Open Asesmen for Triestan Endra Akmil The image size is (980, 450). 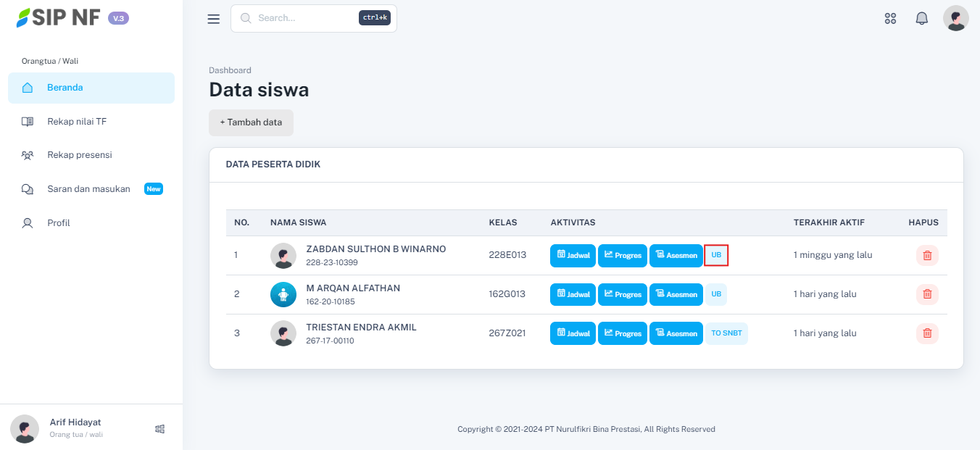pos(676,333)
